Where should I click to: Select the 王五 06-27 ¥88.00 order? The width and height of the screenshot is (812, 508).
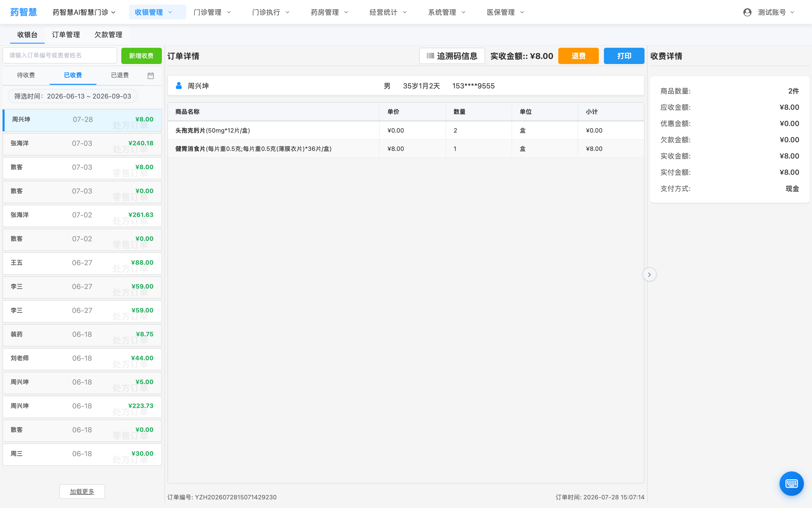click(x=82, y=263)
